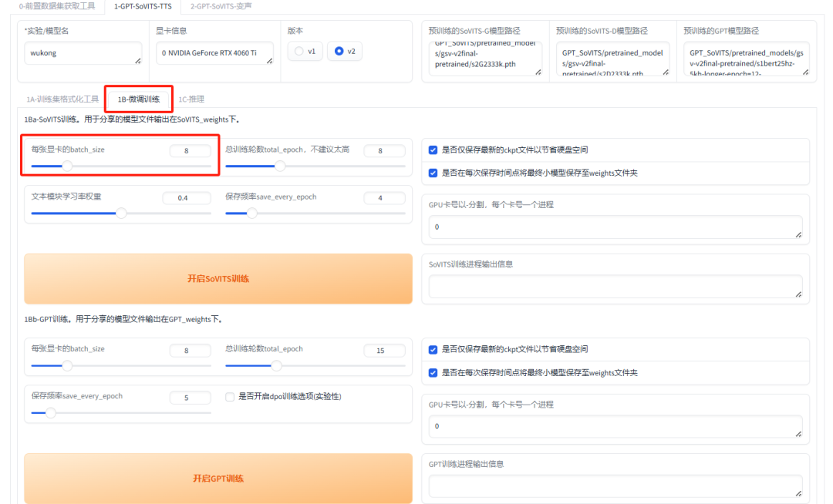Click the GPT save_every_epoch number box showing 5
The height and width of the screenshot is (504, 833).
click(191, 398)
